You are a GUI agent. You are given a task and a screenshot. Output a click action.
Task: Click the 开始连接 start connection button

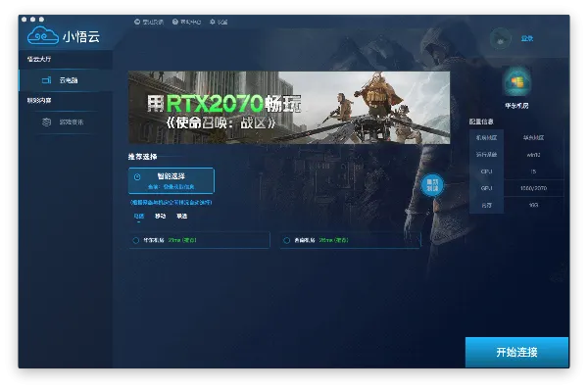click(x=516, y=352)
